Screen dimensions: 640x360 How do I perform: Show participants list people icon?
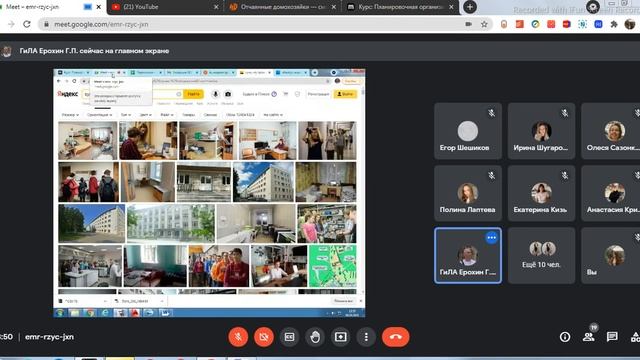coord(589,337)
